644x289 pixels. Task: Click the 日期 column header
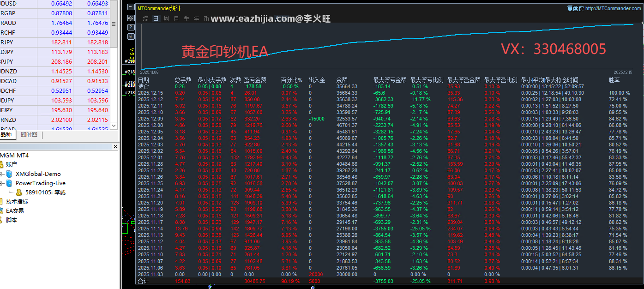click(144, 80)
